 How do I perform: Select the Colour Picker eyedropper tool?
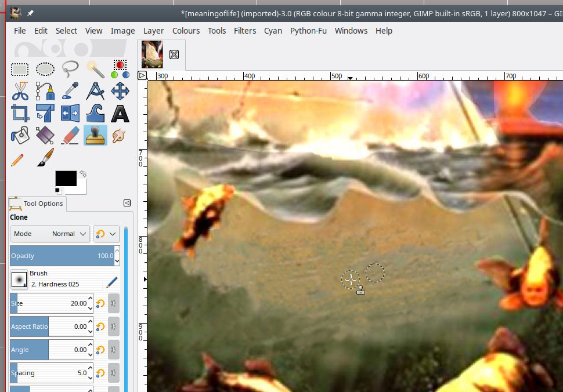click(70, 91)
